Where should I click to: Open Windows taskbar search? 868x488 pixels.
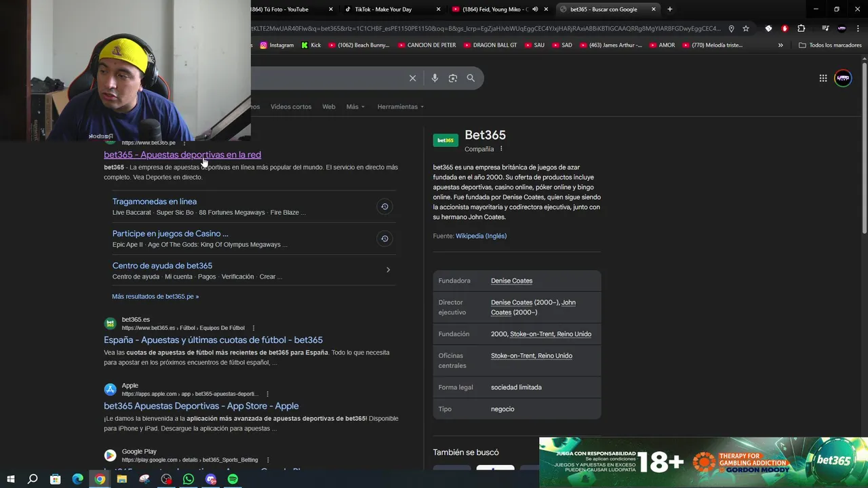tap(33, 479)
